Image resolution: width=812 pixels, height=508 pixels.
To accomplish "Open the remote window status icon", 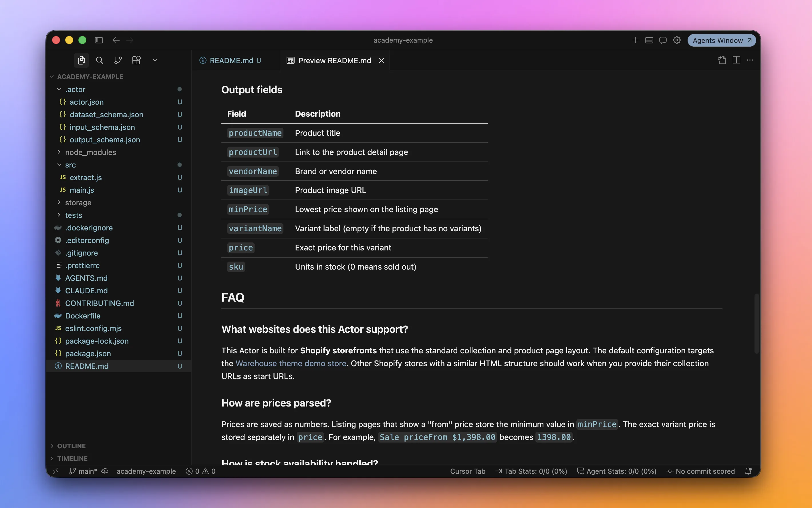I will (56, 471).
